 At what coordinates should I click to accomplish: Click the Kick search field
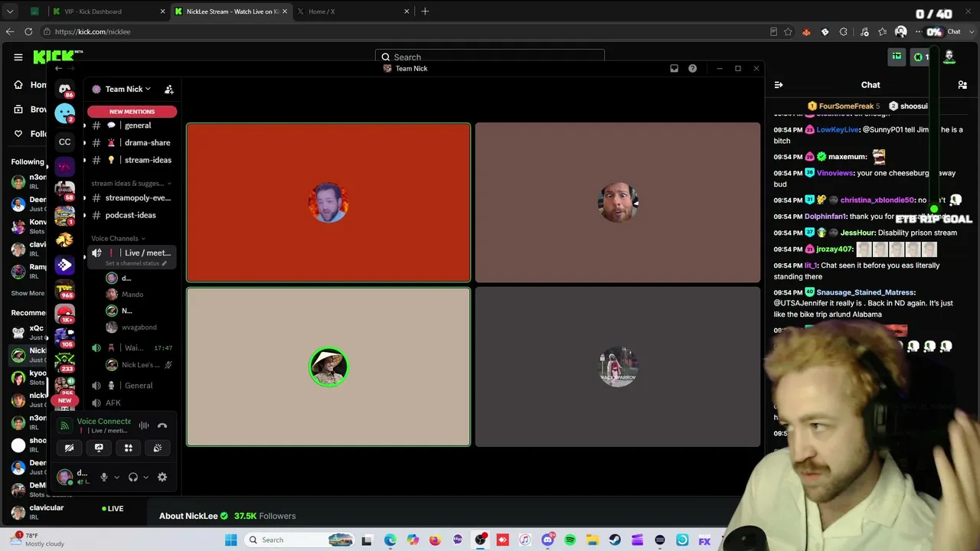pos(490,57)
